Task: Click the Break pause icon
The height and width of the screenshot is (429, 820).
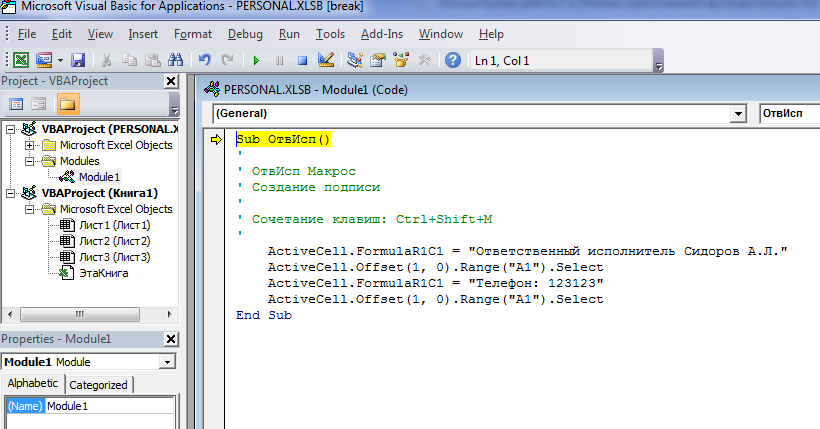Action: [279, 61]
